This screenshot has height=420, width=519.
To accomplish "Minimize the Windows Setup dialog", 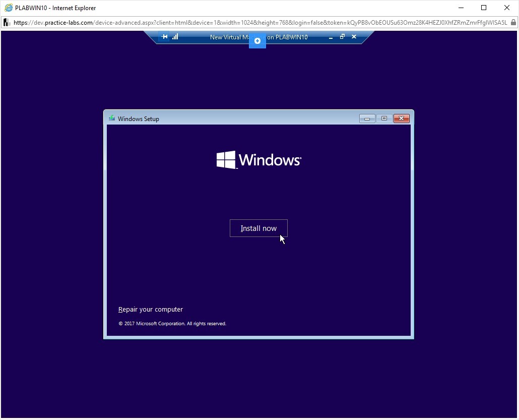I will (x=367, y=118).
